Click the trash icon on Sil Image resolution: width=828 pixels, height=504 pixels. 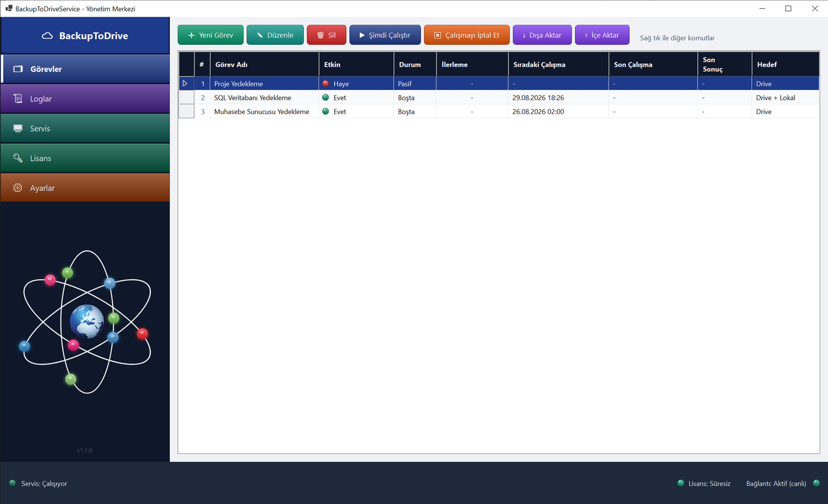click(x=320, y=35)
